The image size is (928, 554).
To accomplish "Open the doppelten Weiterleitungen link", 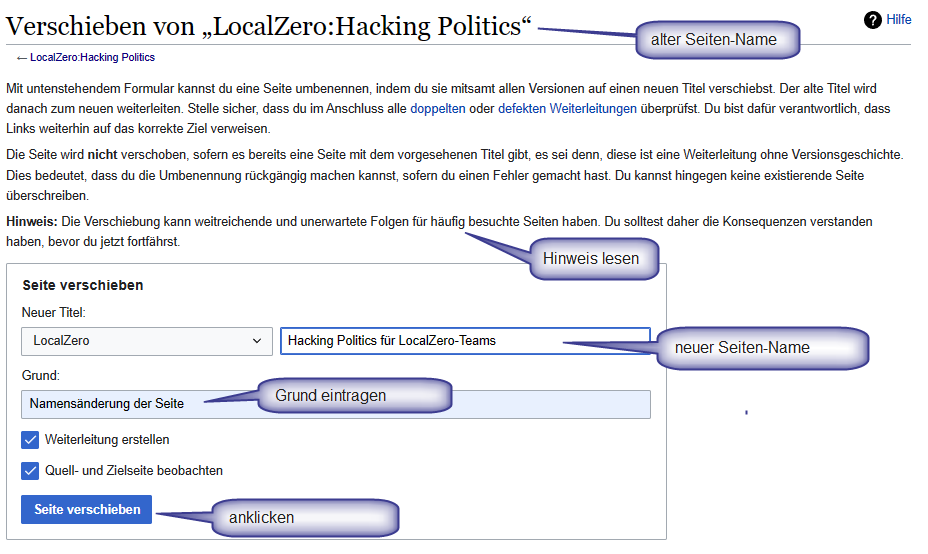I will pos(438,108).
